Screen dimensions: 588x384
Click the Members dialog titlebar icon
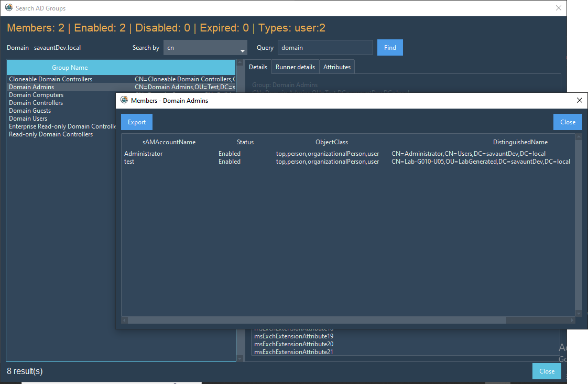pyautogui.click(x=124, y=100)
